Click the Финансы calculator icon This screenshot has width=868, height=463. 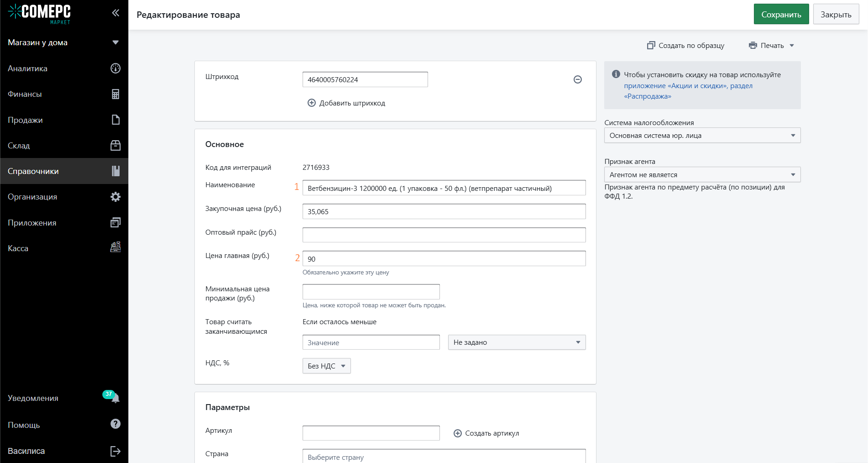pyautogui.click(x=115, y=94)
